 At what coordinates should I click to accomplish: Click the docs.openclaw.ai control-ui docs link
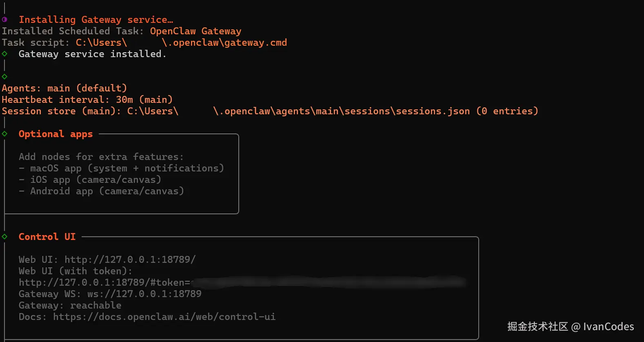pyautogui.click(x=164, y=317)
